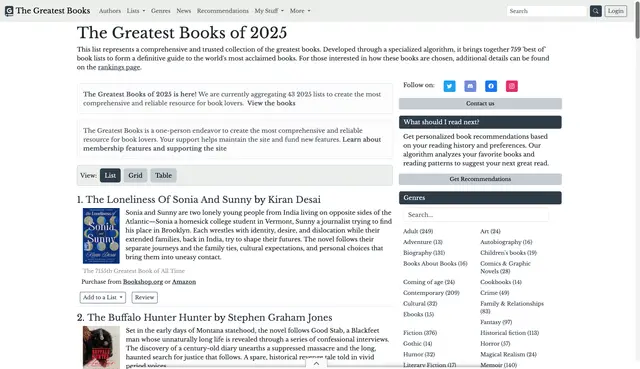Click the Contact us button
Image resolution: width=640 pixels, height=369 pixels.
[x=480, y=104]
